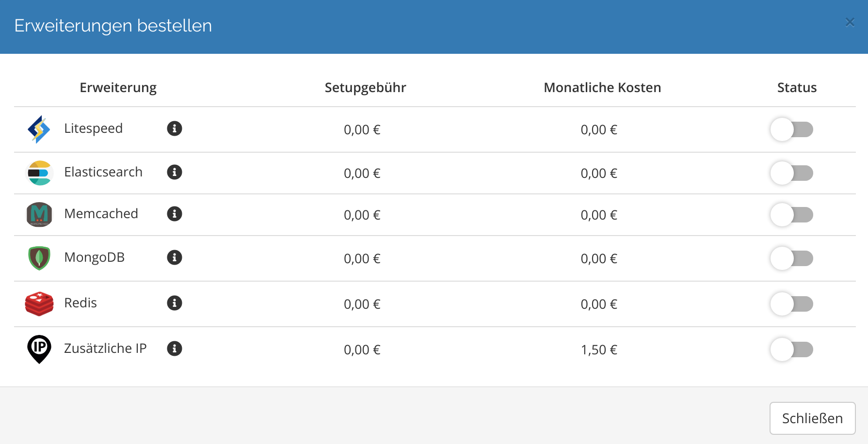This screenshot has height=444, width=868.
Task: Enable MongoDB status switch
Action: point(791,258)
